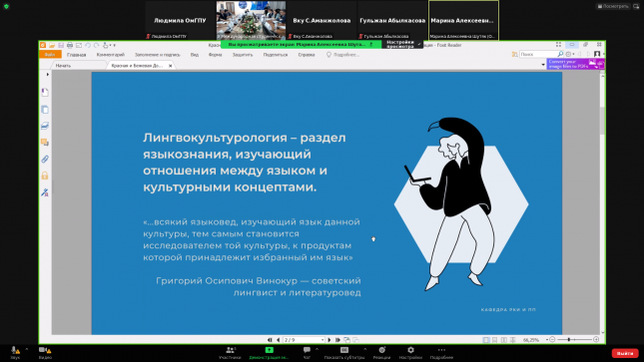
Task: Open the Файл menu
Action: point(50,55)
